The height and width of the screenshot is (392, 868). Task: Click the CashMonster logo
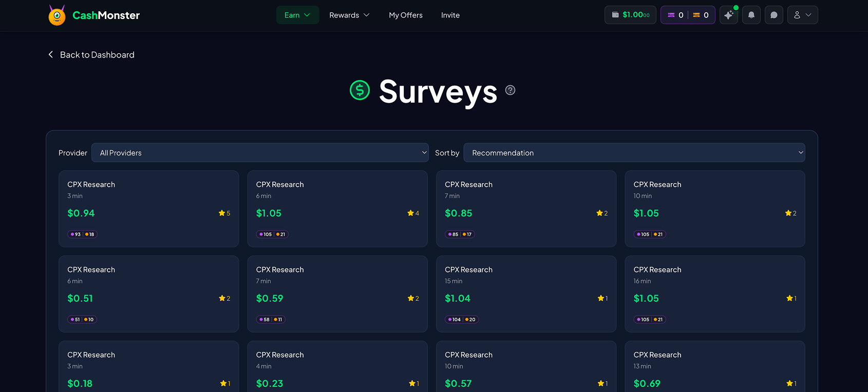tap(94, 15)
